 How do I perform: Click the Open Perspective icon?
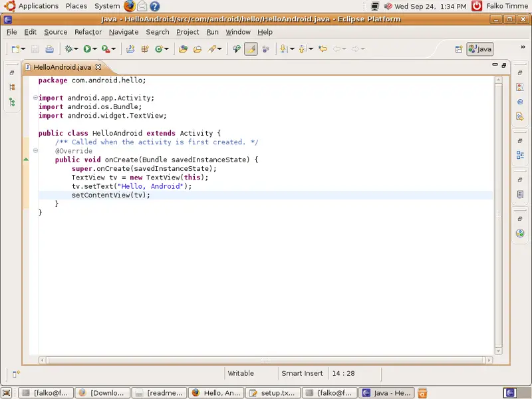(x=459, y=49)
